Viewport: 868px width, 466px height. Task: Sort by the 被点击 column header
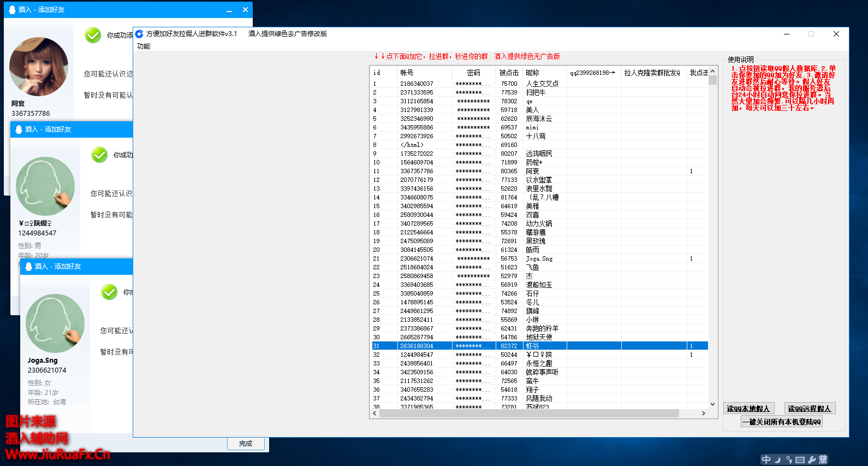pyautogui.click(x=509, y=73)
